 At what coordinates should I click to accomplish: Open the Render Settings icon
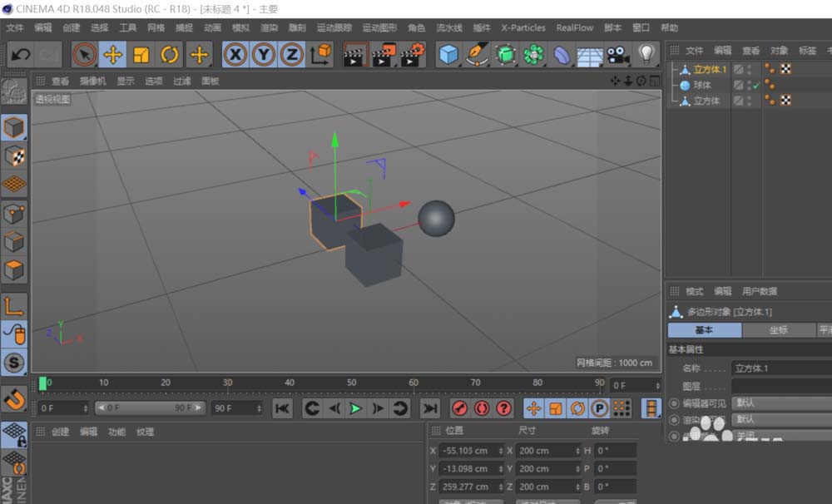[409, 53]
